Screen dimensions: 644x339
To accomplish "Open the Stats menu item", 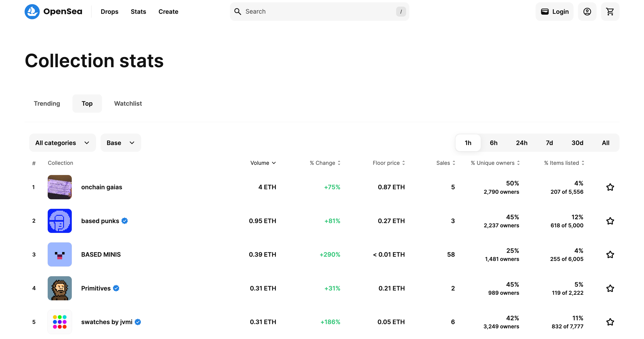I will click(x=138, y=11).
